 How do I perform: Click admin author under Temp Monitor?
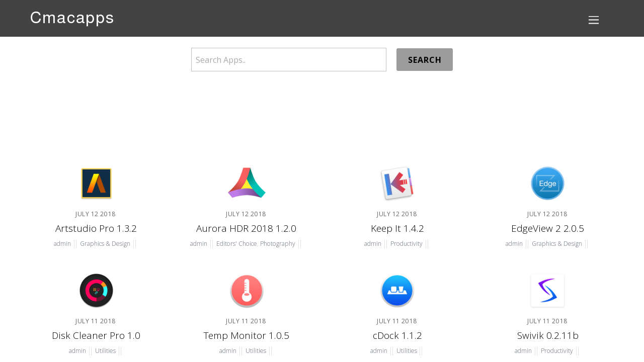pos(228,351)
